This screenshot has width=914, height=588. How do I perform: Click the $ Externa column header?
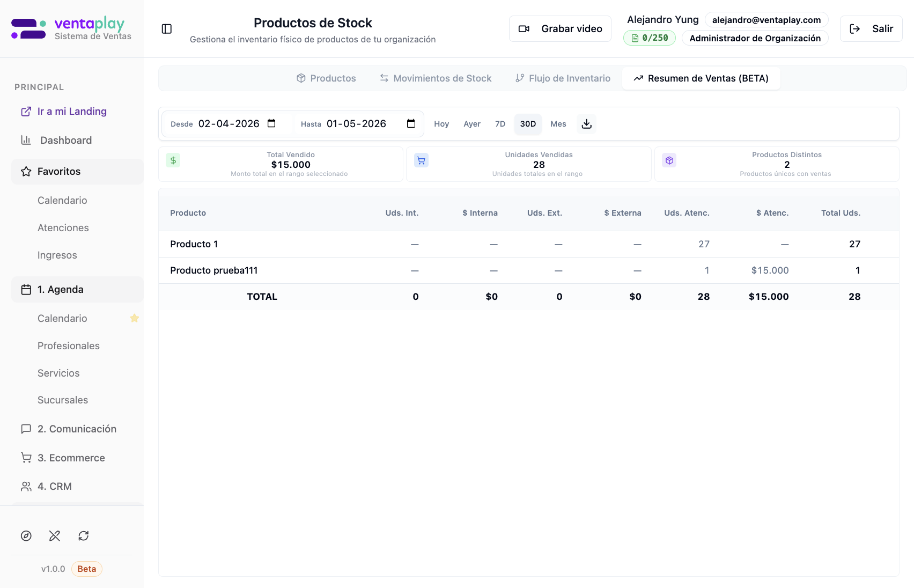coord(623,213)
